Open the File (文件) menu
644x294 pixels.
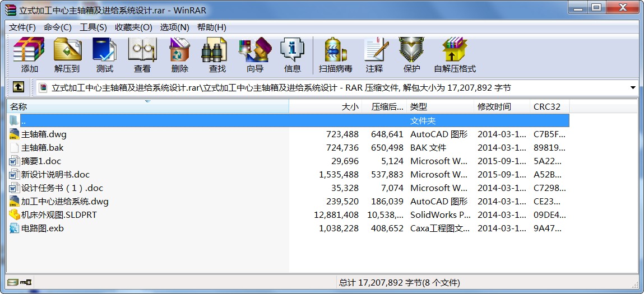pyautogui.click(x=22, y=27)
